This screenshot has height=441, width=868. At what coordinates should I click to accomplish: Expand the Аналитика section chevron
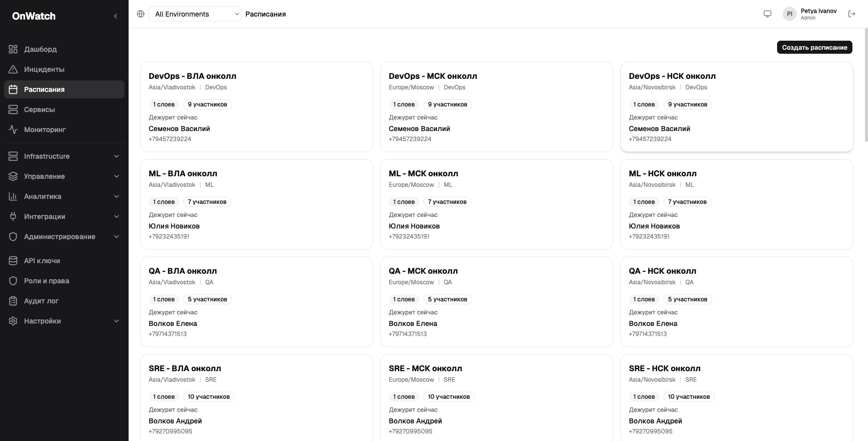(117, 196)
